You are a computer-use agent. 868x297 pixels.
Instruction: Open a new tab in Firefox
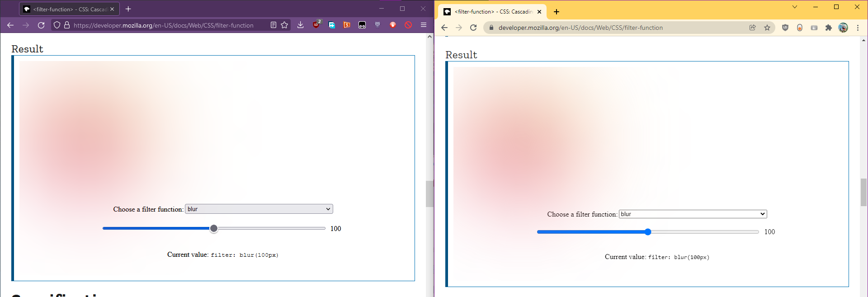pos(128,9)
